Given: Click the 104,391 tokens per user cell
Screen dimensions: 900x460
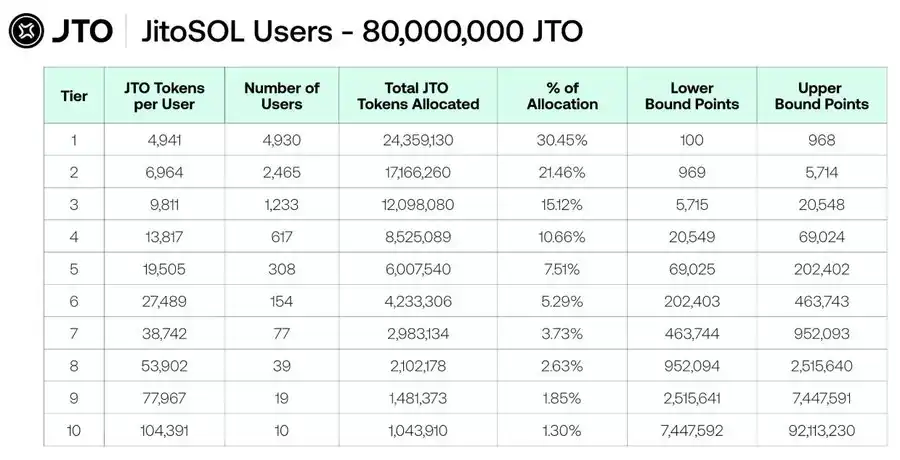Looking at the screenshot, I should coord(163,431).
